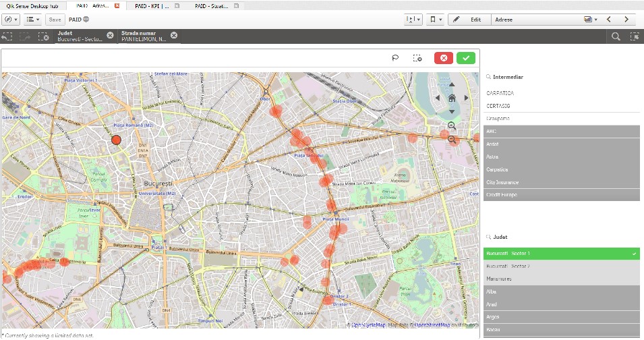The height and width of the screenshot is (340, 644).
Task: Select excluded value ABC
Action: tap(562, 132)
